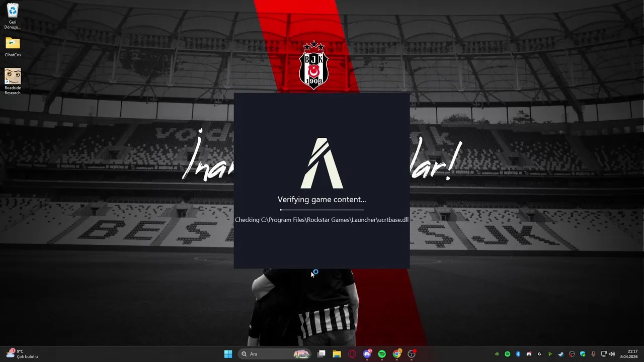The width and height of the screenshot is (644, 362).
Task: Open File Explorer from the taskbar
Action: tap(337, 354)
